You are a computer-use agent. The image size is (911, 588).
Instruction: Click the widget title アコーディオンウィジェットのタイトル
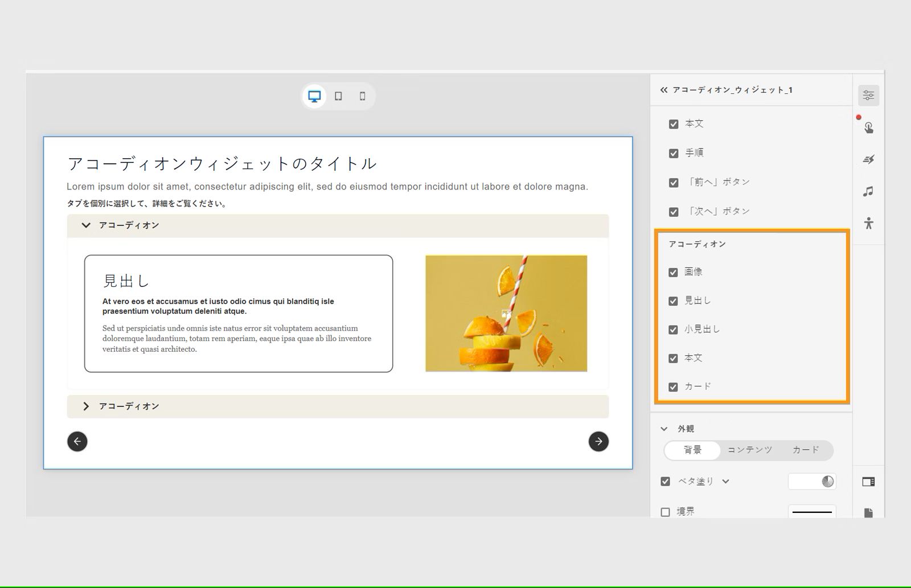pos(222,164)
